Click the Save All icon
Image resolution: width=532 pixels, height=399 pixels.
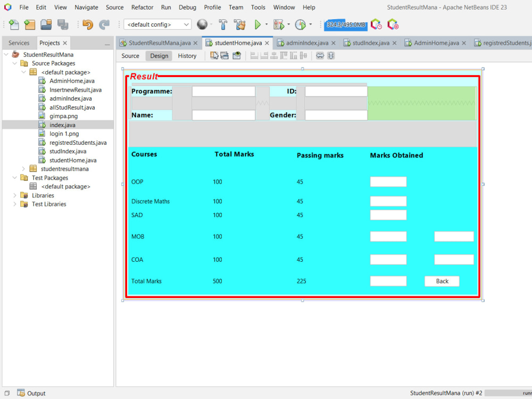[63, 24]
